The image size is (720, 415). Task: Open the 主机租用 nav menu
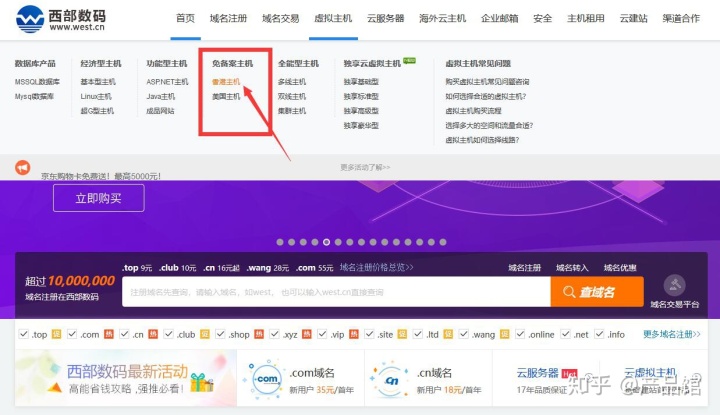pos(585,18)
